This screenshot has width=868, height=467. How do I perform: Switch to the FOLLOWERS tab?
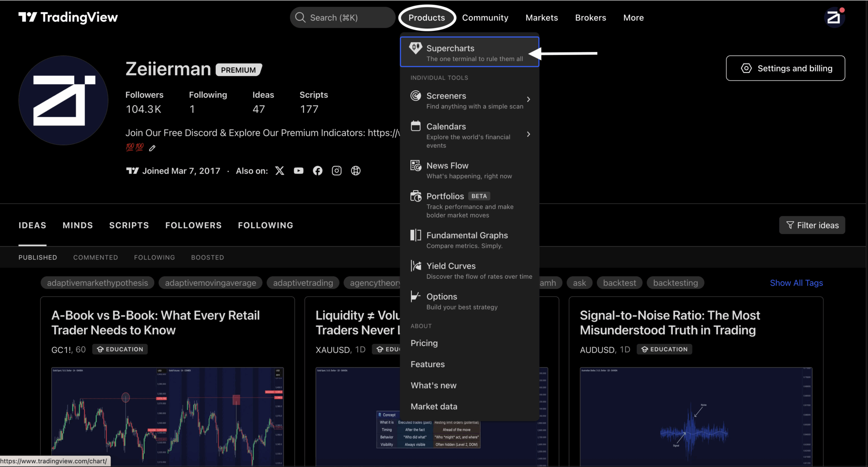click(193, 225)
